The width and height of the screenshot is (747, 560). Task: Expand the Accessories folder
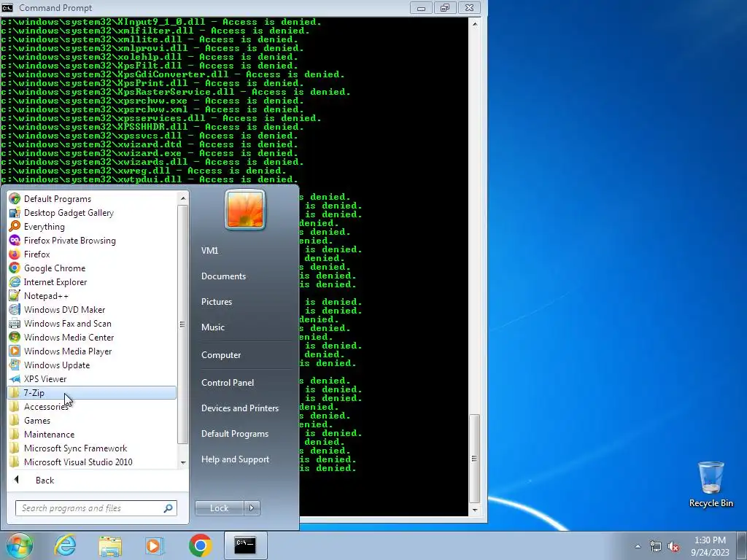pos(46,407)
